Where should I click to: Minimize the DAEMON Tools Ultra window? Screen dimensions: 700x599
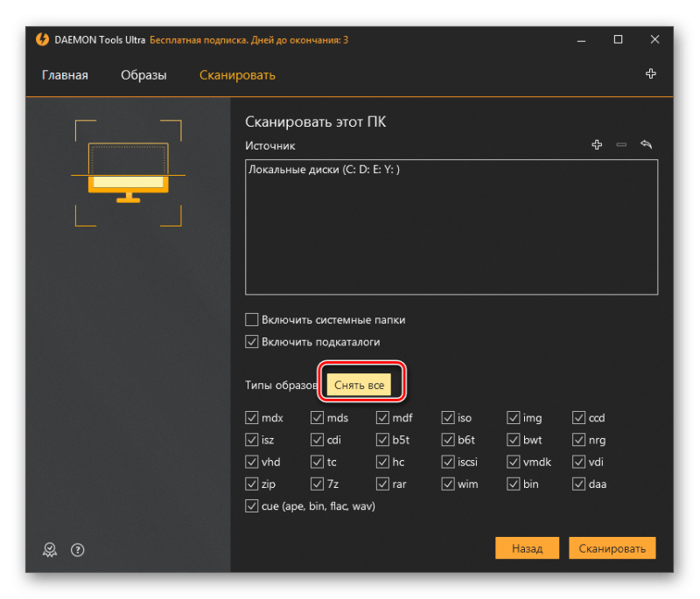(581, 40)
